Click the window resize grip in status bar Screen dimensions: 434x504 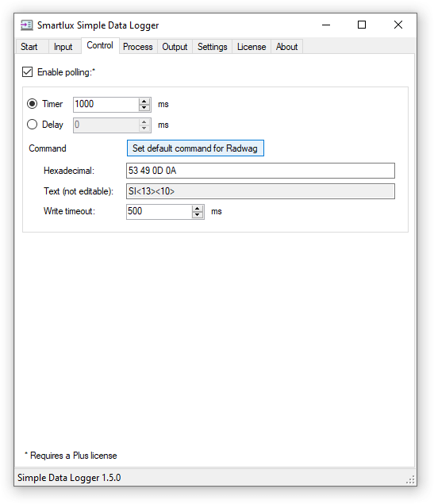[x=410, y=480]
